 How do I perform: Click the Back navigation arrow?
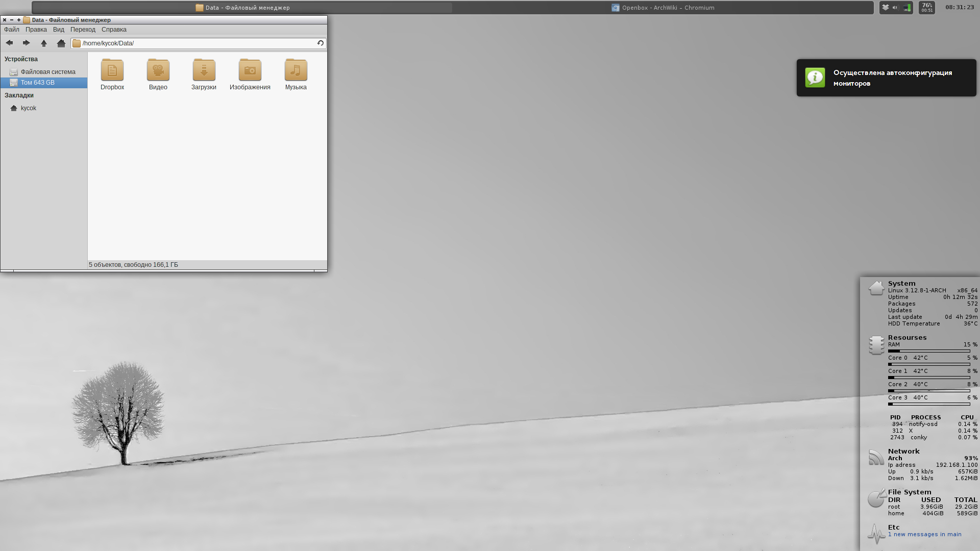click(x=9, y=43)
